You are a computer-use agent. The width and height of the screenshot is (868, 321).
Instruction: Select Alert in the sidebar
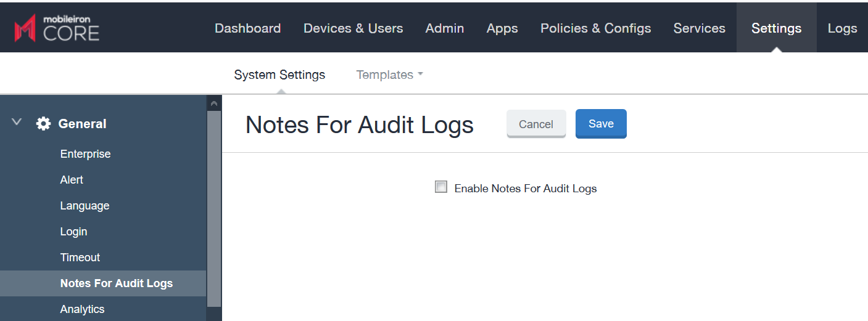point(72,180)
